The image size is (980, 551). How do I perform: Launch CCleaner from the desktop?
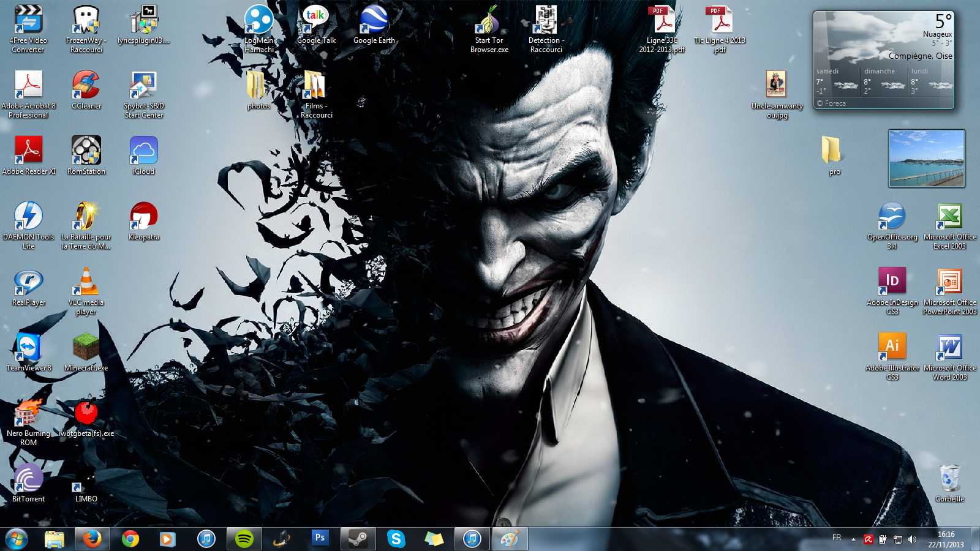86,90
